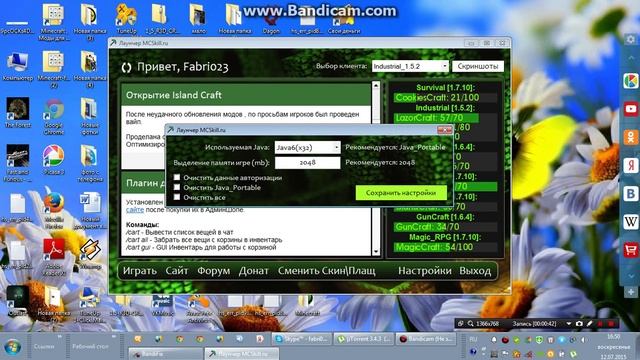
Task: Click the sidebar plus add button
Action: pos(631,292)
